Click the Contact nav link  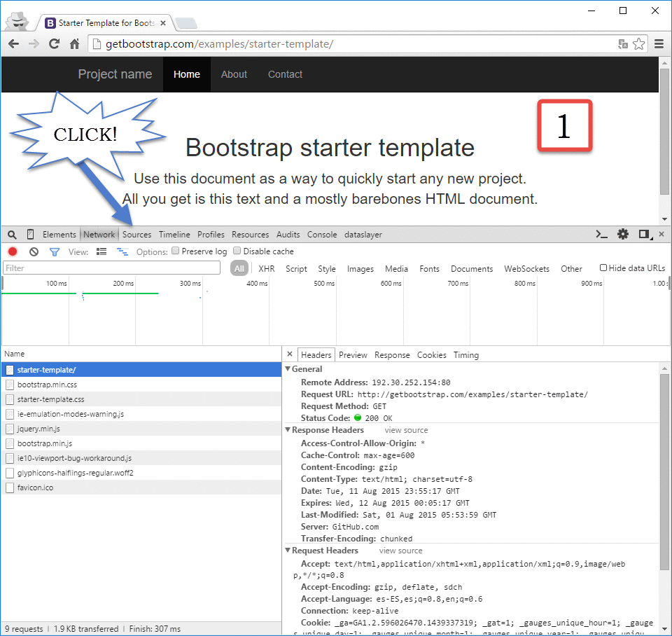(x=285, y=74)
